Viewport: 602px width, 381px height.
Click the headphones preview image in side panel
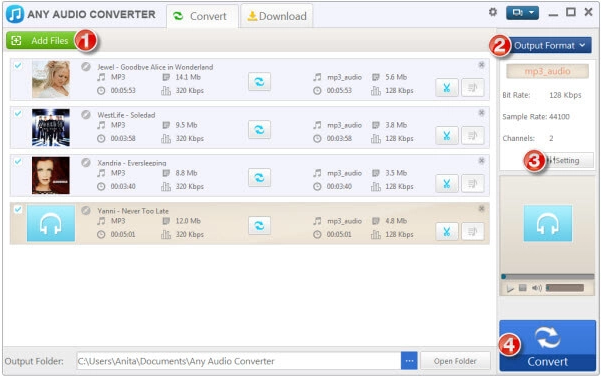point(548,223)
